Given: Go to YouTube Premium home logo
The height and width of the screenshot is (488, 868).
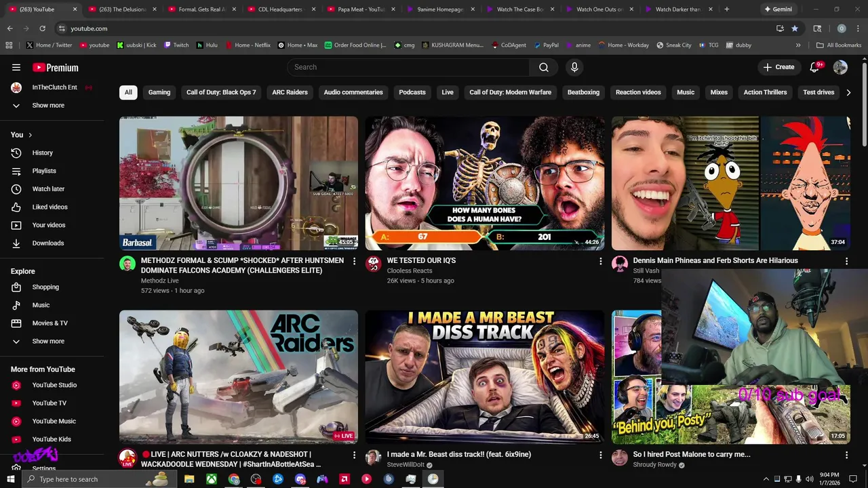Looking at the screenshot, I should 56,68.
